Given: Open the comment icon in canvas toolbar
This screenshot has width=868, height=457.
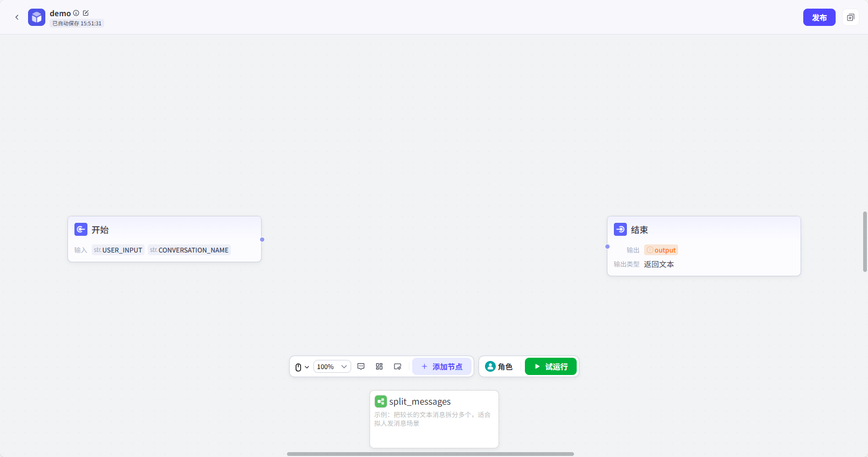Looking at the screenshot, I should click(x=361, y=366).
